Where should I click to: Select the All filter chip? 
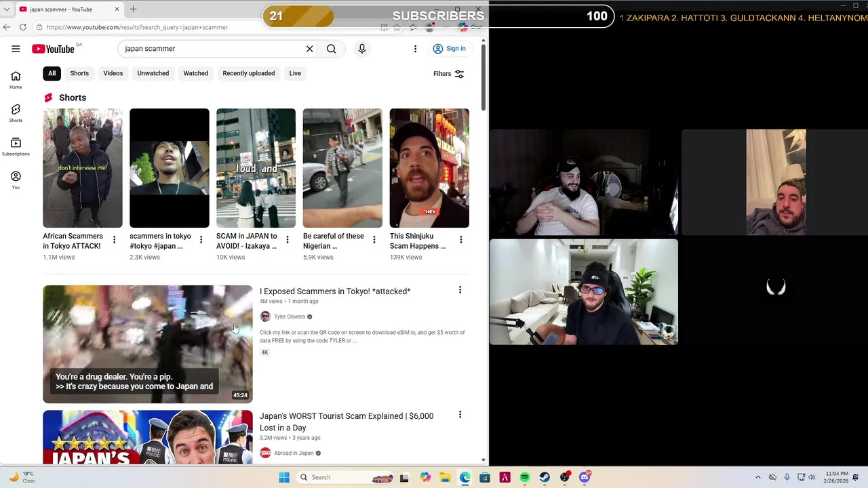52,73
